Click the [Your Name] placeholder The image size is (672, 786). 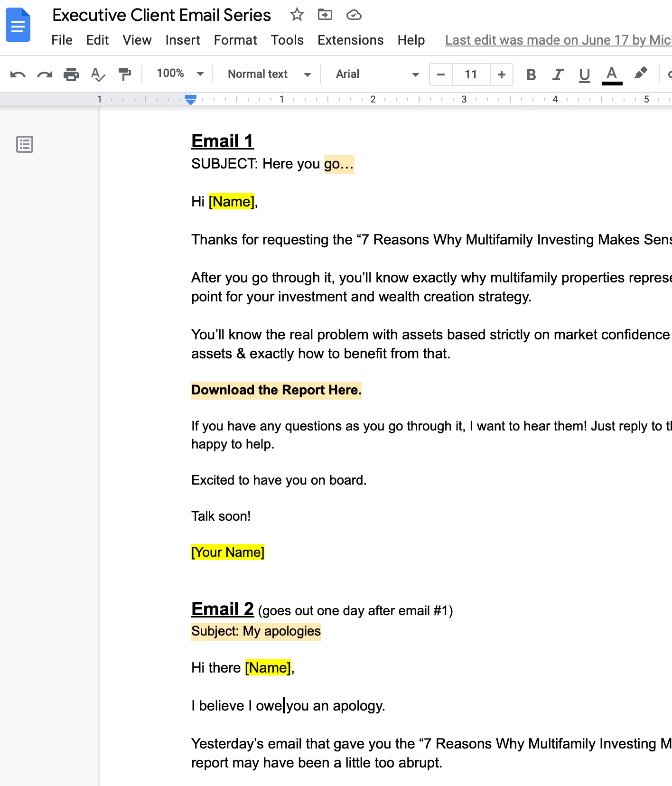click(x=228, y=552)
